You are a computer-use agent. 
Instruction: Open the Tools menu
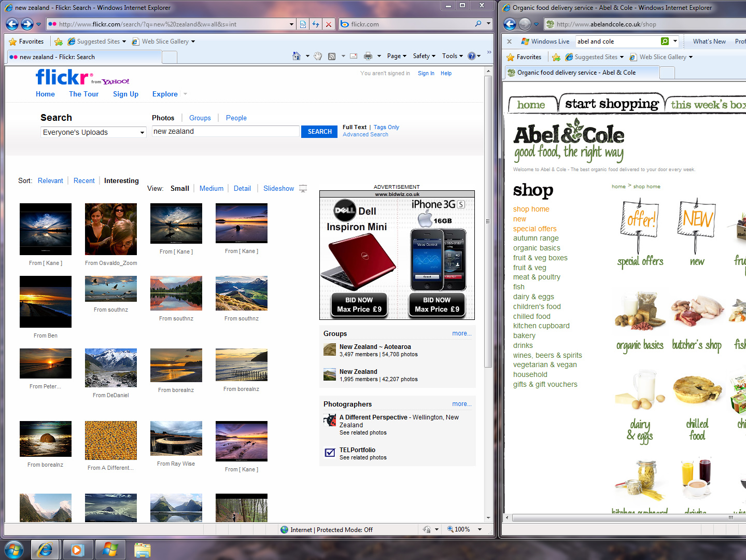click(x=453, y=56)
